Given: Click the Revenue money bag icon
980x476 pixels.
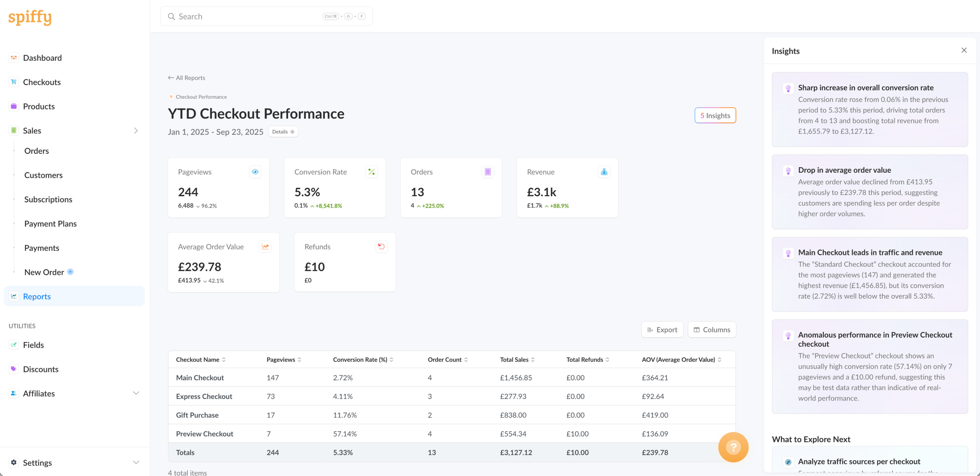Looking at the screenshot, I should (604, 172).
